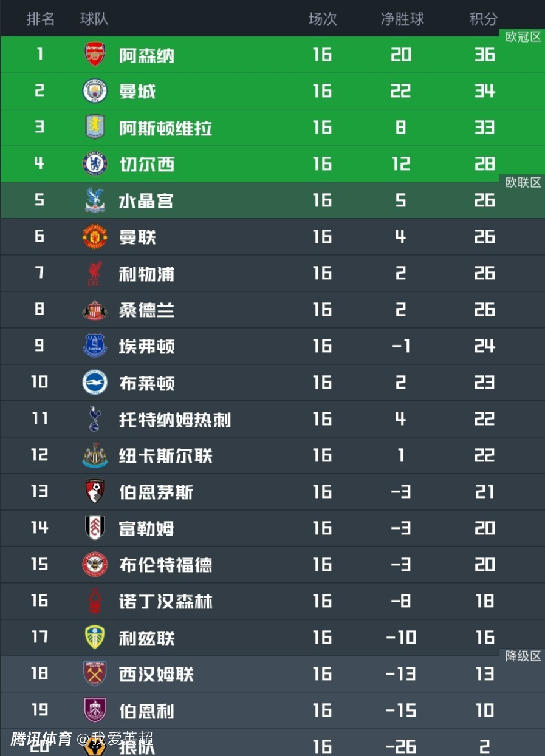This screenshot has height=756, width=545.
Task: Select the Brighton club badge
Action: (95, 383)
